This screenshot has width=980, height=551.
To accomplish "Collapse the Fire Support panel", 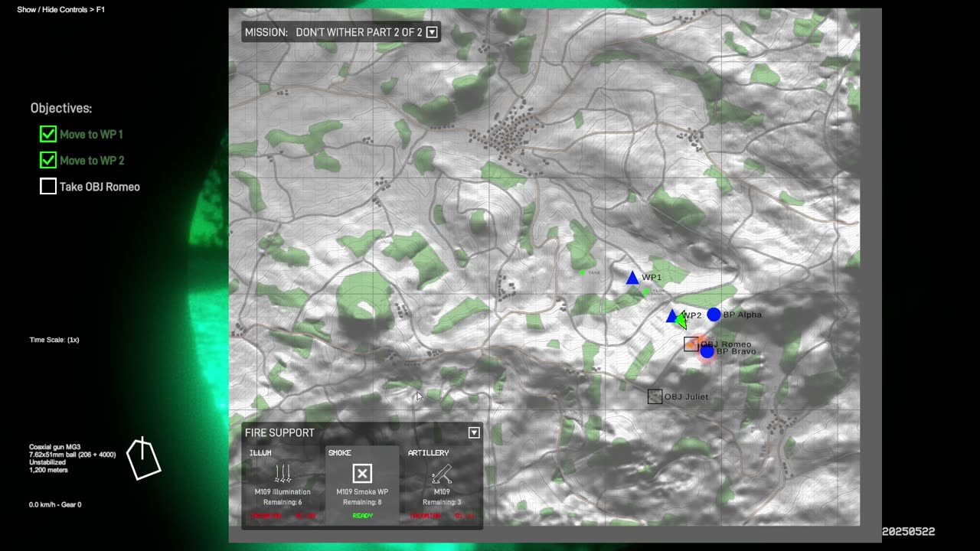I will coord(474,432).
